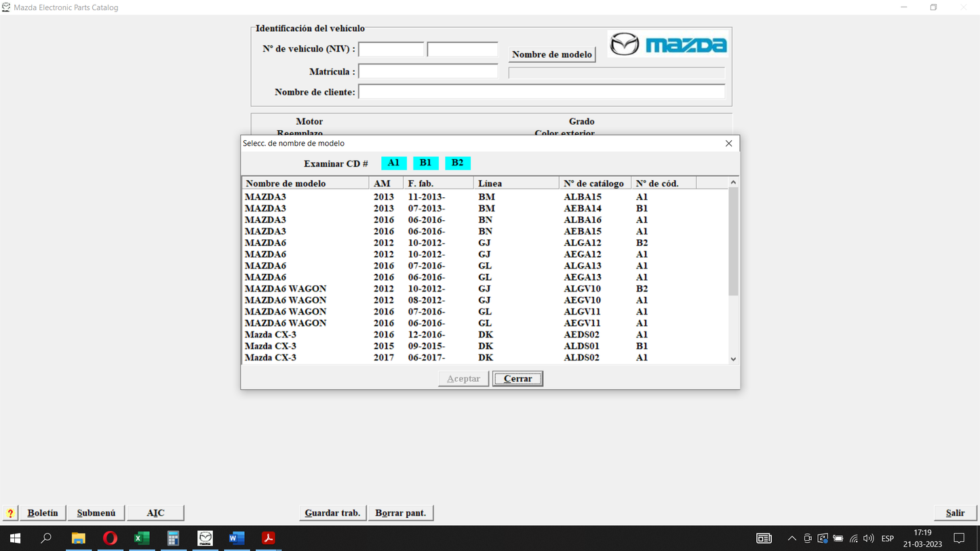Open the Boletín button
980x551 pixels.
(43, 513)
